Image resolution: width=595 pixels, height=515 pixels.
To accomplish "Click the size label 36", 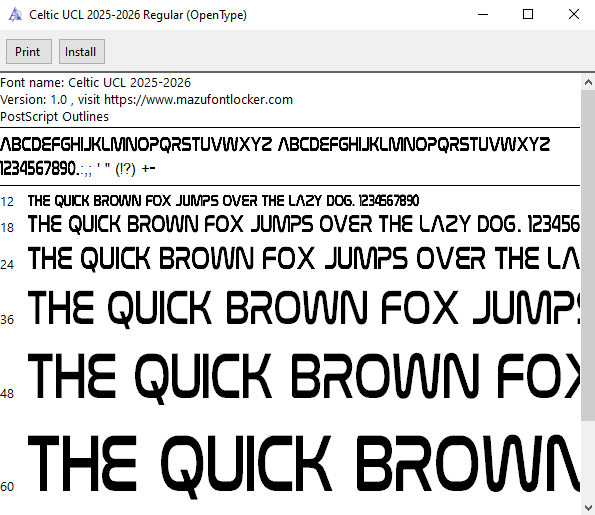I will coord(7,320).
